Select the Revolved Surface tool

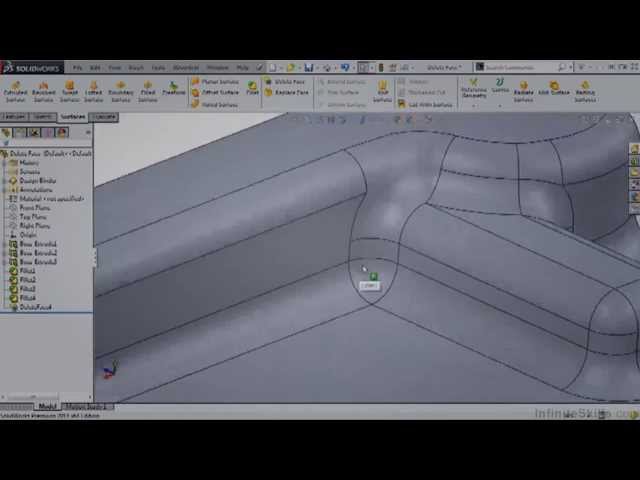pos(43,91)
